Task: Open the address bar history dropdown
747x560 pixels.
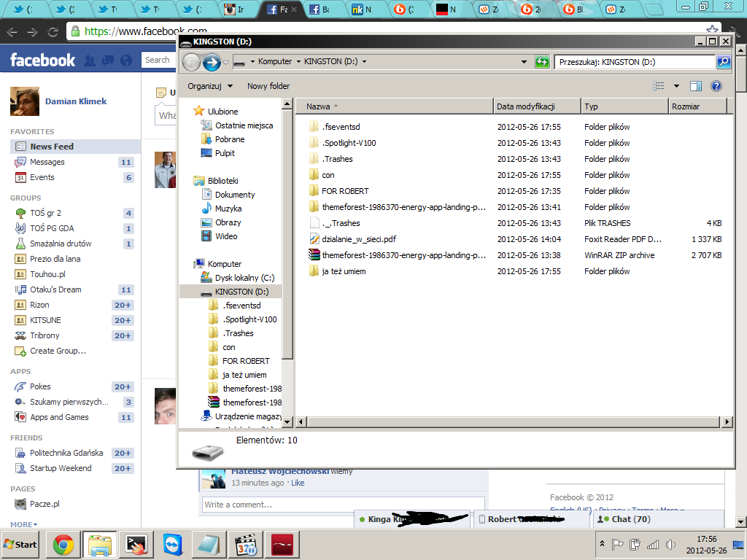Action: point(524,62)
